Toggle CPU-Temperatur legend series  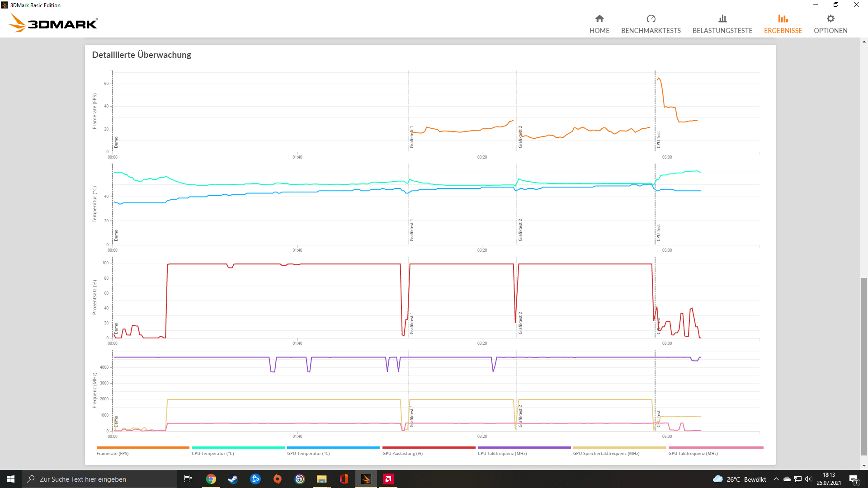coord(212,453)
